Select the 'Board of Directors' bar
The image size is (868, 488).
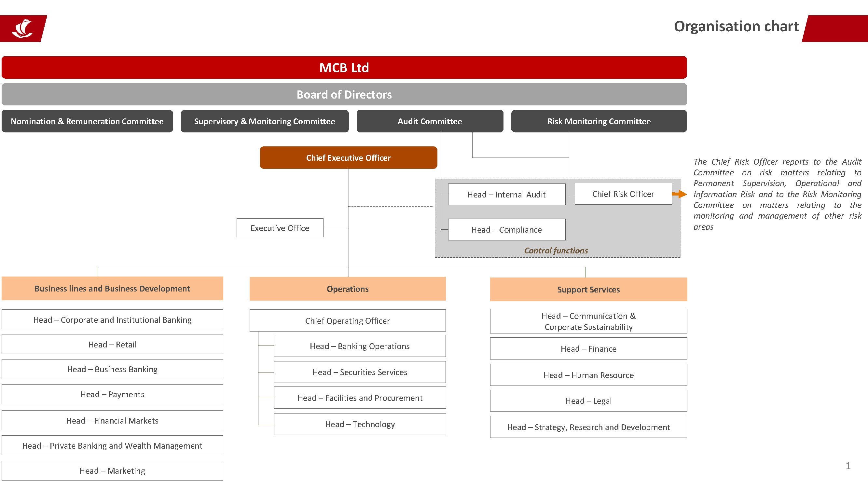(344, 95)
